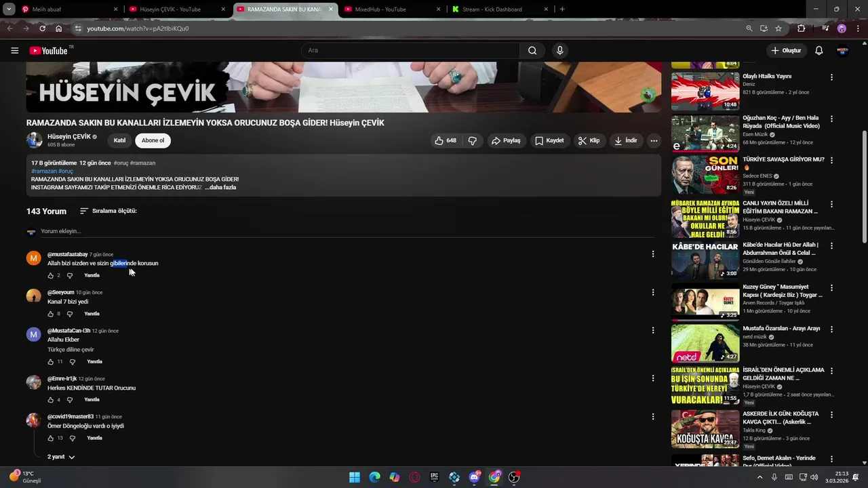Screen dimensions: 868x488
Task: Switch to MixedHub - YouTube tab
Action: click(392, 9)
